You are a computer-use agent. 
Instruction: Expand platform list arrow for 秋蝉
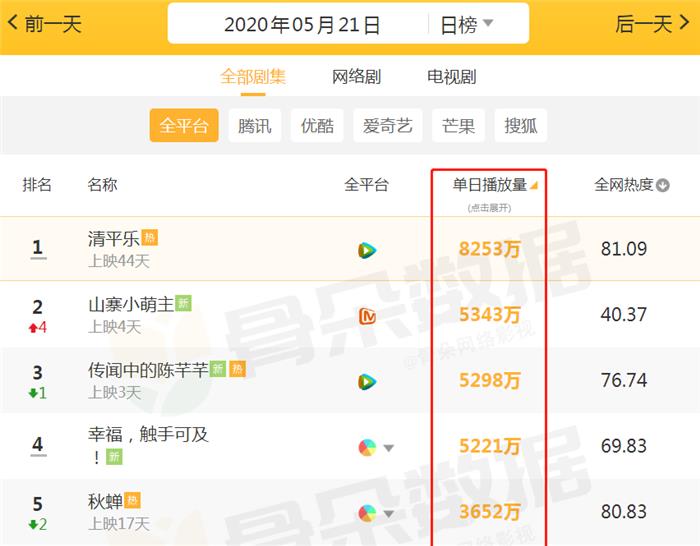coord(388,514)
